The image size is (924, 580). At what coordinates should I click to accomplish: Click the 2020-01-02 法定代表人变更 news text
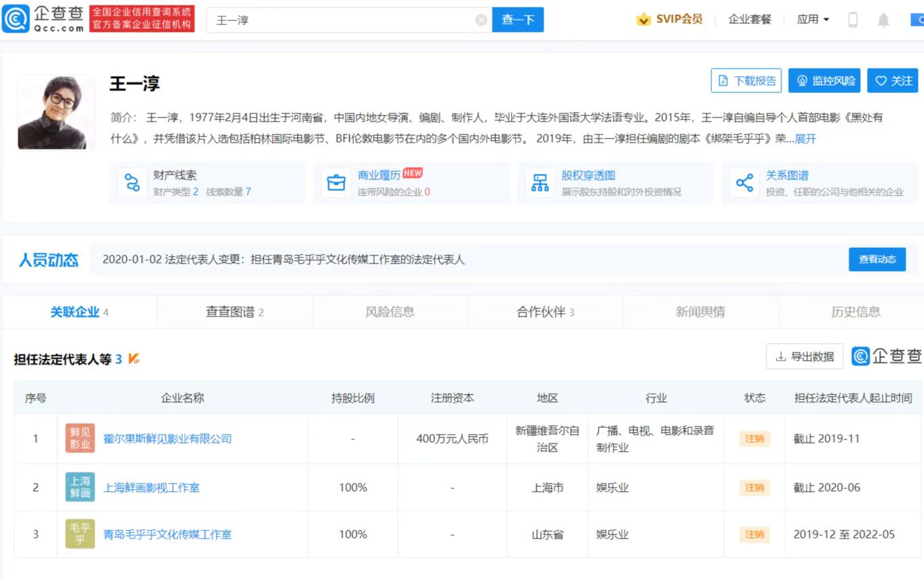click(x=283, y=259)
